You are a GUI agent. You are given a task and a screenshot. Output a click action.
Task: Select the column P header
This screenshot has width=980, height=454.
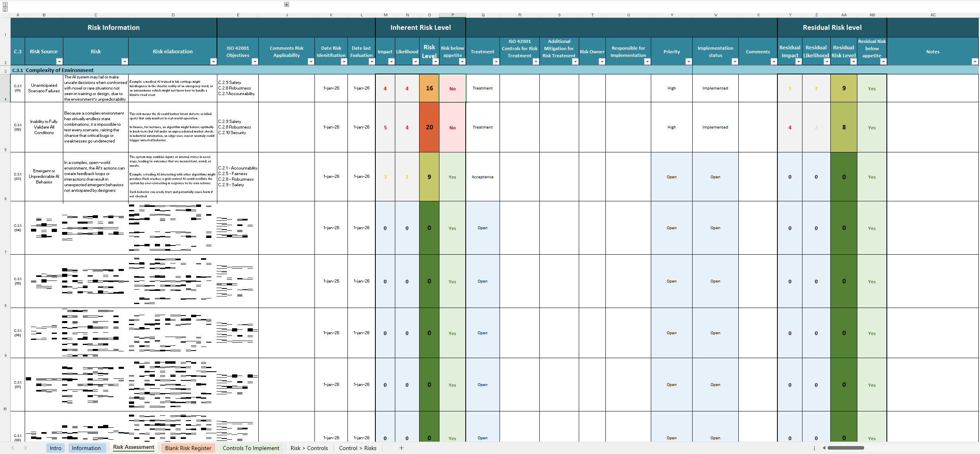pyautogui.click(x=452, y=15)
